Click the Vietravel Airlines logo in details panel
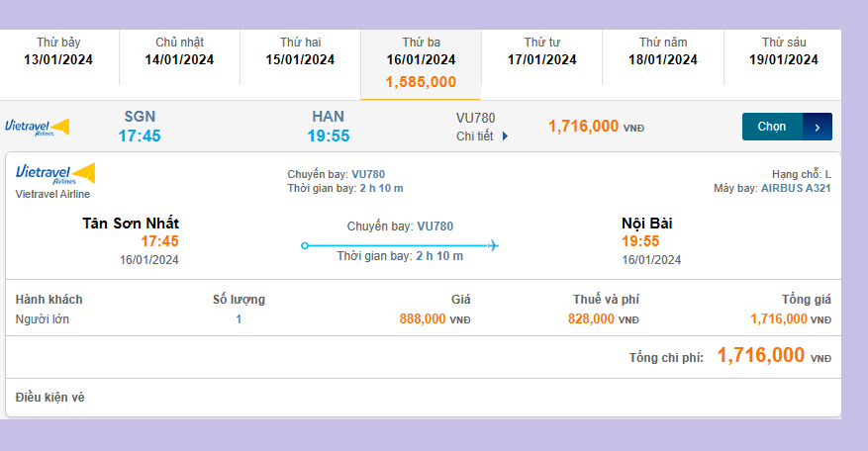This screenshot has width=868, height=451. point(54,174)
